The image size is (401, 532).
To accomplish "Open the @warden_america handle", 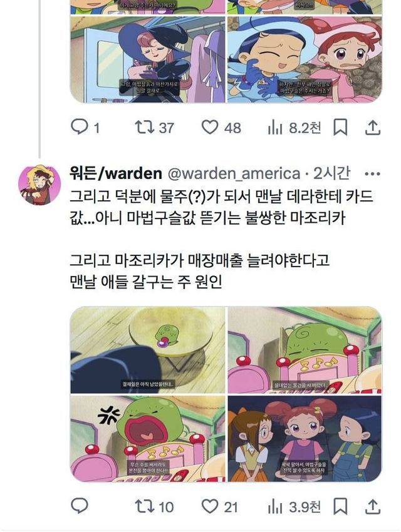I will 234,174.
